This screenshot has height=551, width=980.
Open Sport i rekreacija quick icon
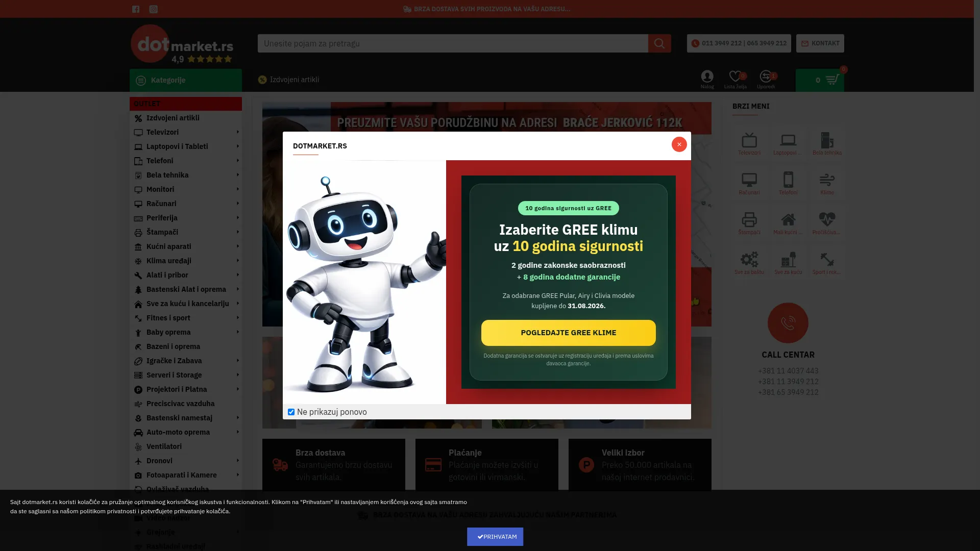click(x=827, y=263)
